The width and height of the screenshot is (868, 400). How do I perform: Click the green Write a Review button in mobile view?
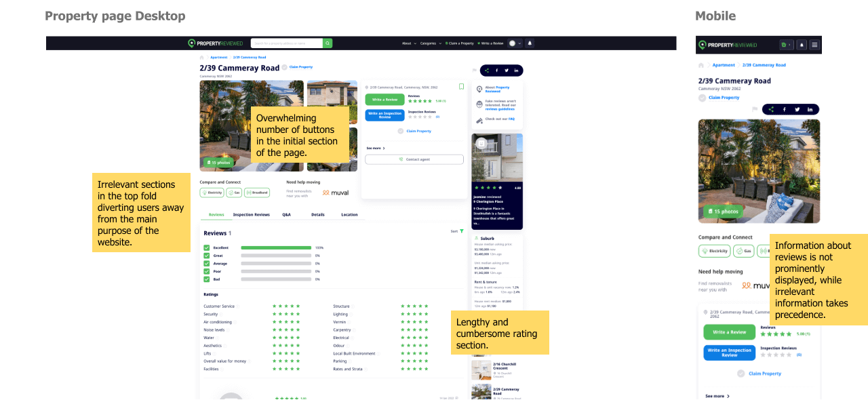pos(729,332)
